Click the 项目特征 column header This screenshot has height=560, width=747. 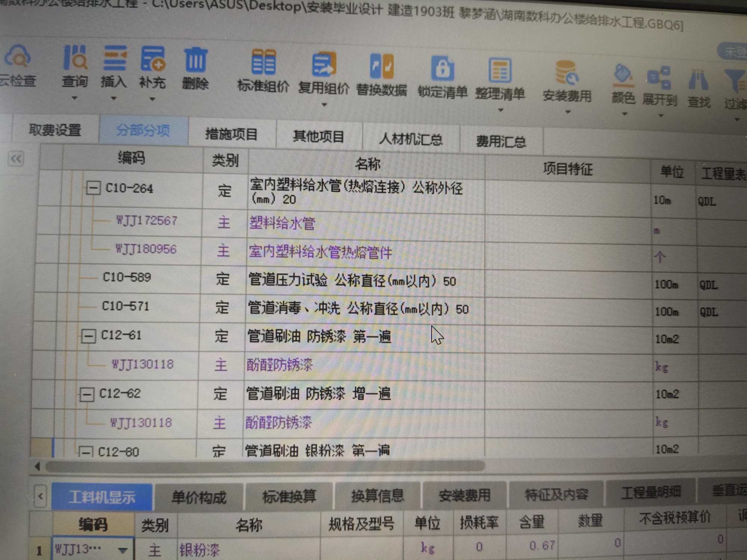tap(567, 169)
